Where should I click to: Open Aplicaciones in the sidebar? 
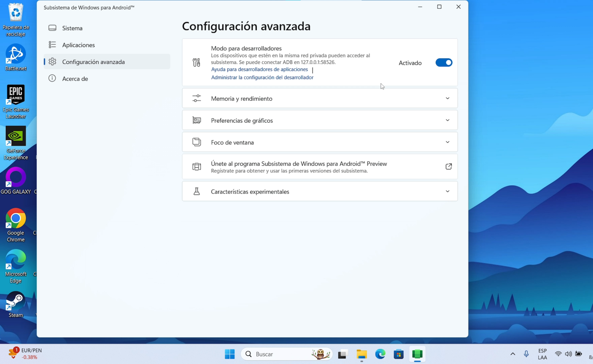[107, 45]
